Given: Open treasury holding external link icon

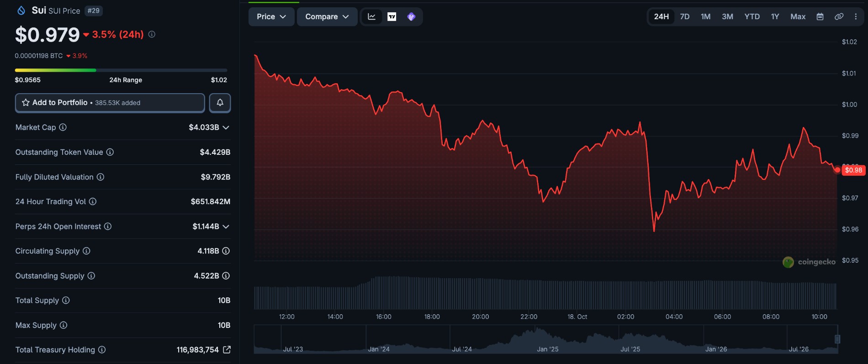Looking at the screenshot, I should click(227, 349).
